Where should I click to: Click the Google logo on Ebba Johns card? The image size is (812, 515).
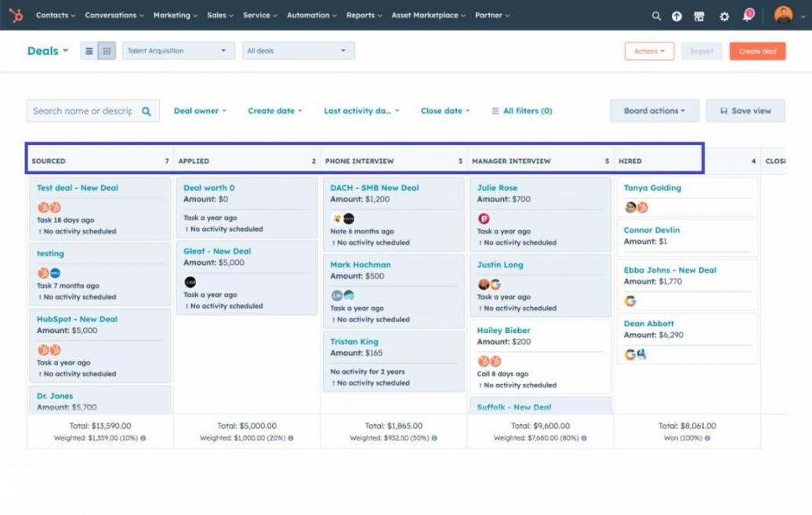click(630, 301)
